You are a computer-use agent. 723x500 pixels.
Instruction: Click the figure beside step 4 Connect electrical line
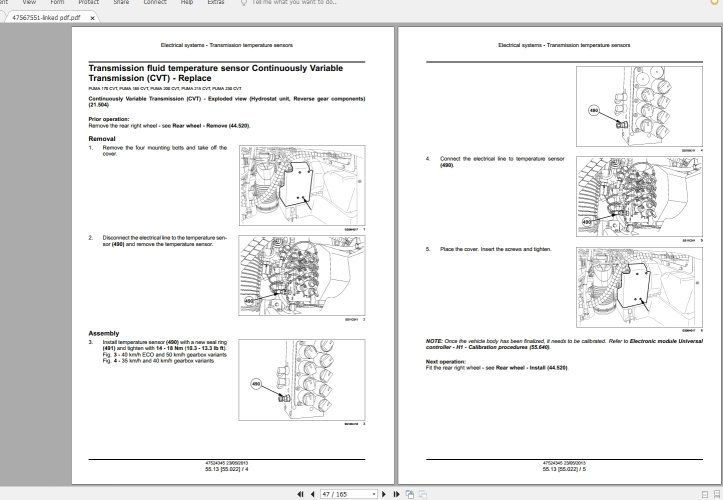coord(639,196)
